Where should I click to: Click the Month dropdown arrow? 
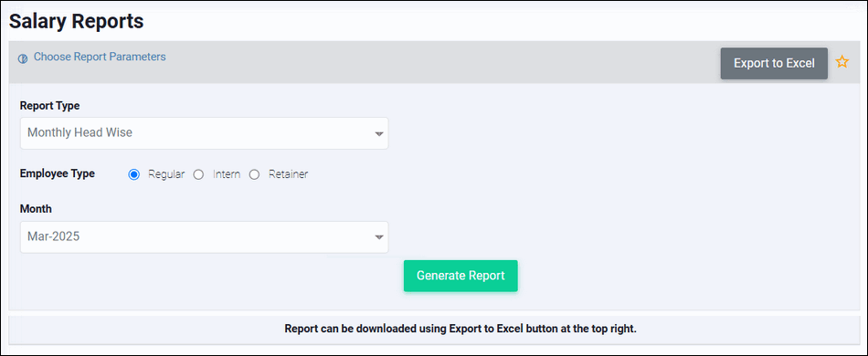click(x=379, y=237)
